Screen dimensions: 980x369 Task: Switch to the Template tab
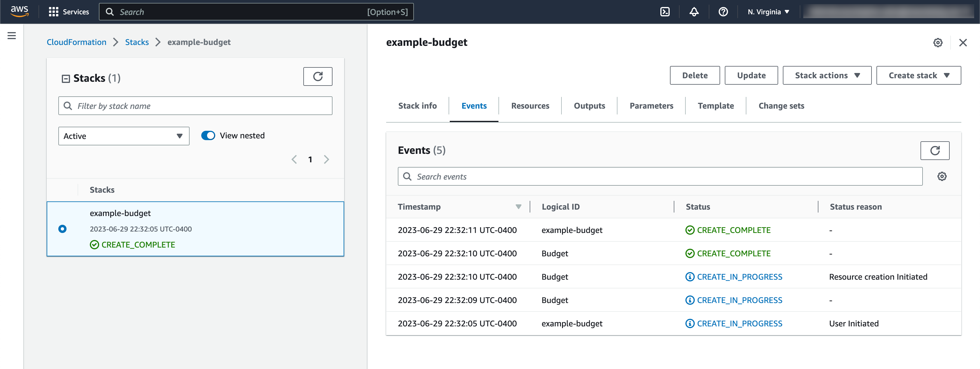tap(715, 106)
